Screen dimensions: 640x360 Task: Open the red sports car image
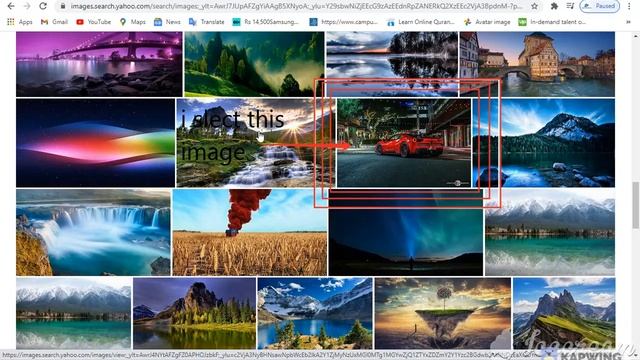(404, 143)
